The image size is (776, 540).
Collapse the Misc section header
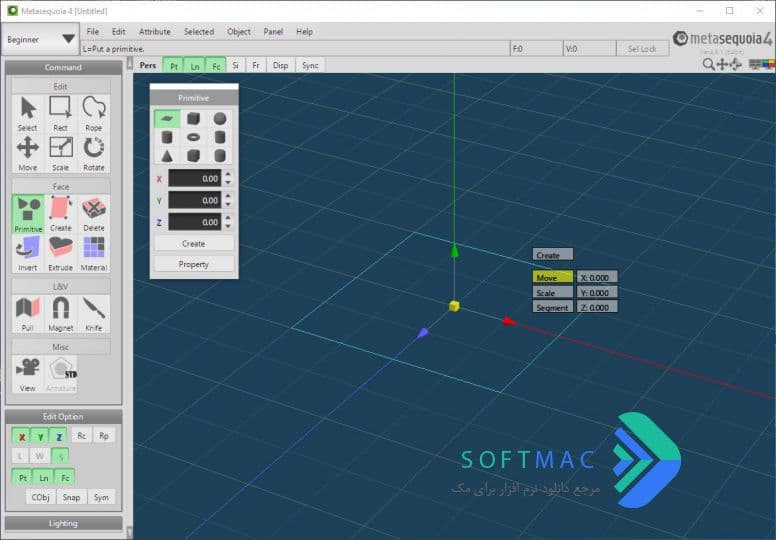click(x=61, y=347)
